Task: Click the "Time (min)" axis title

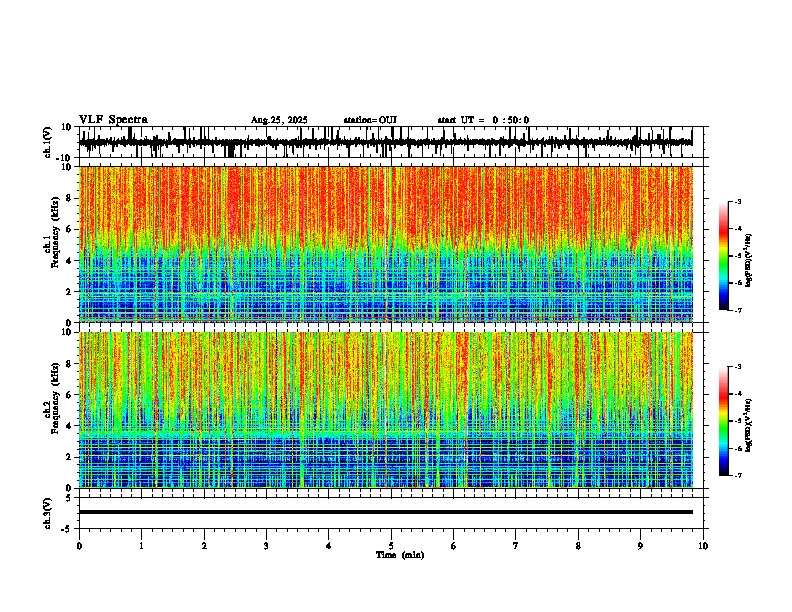Action: pyautogui.click(x=400, y=555)
